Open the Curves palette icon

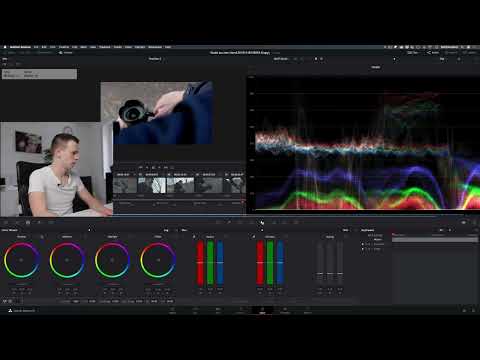[x=218, y=222]
